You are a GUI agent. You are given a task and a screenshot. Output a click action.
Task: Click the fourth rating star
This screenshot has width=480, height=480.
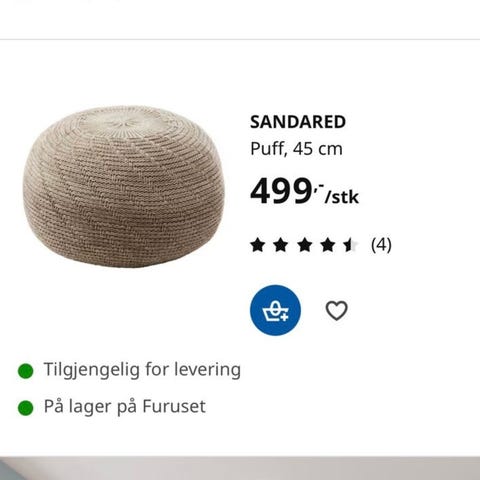[328, 245]
